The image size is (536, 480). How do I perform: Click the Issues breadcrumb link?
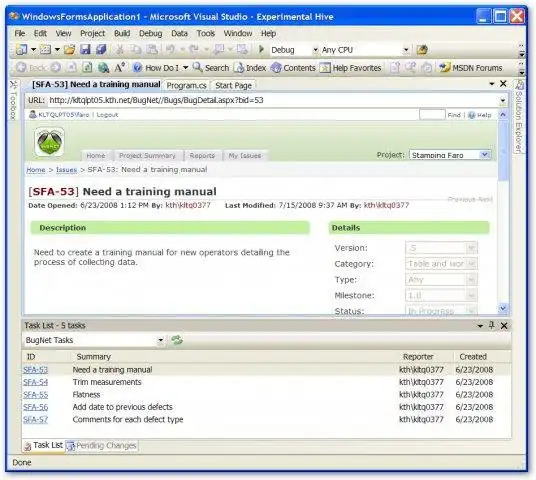point(66,170)
